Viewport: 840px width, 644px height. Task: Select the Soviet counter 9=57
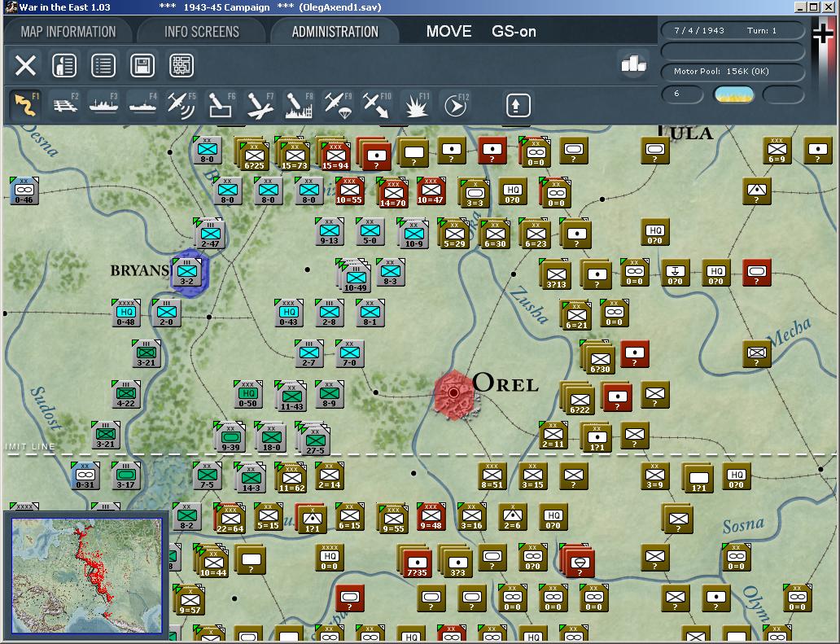tap(190, 600)
